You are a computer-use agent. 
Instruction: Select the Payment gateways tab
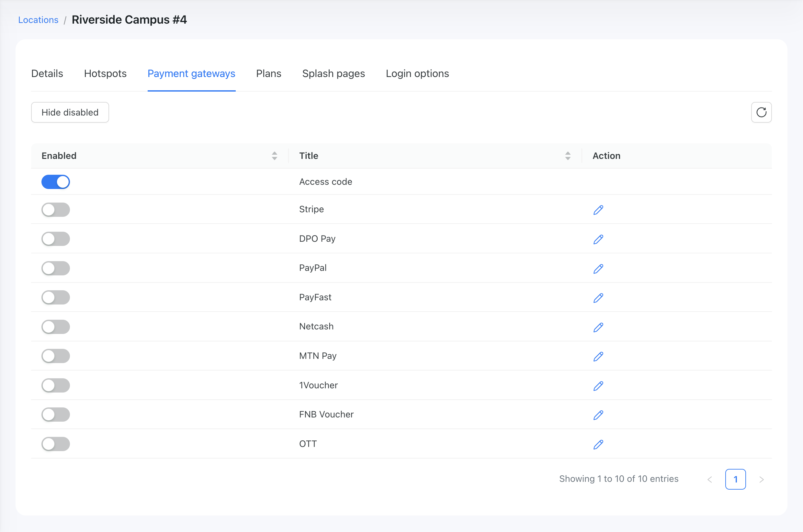(x=191, y=74)
